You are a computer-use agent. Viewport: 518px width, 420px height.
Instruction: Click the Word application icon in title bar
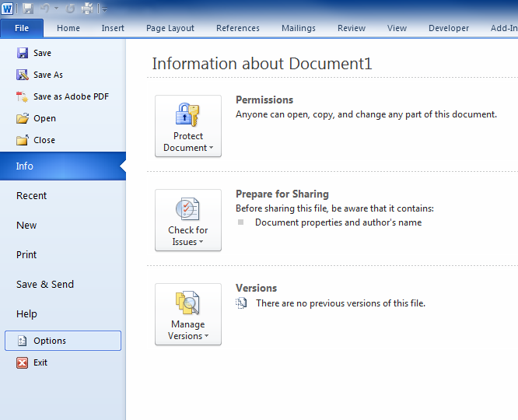pyautogui.click(x=7, y=9)
